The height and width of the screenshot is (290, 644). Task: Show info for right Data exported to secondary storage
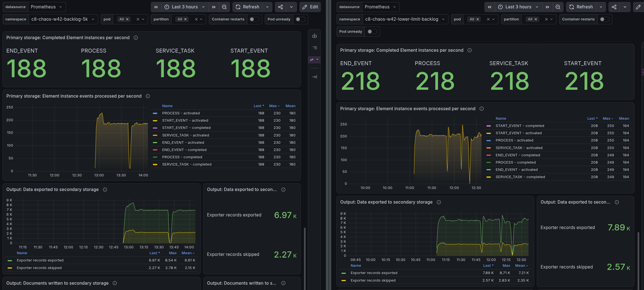point(439,202)
